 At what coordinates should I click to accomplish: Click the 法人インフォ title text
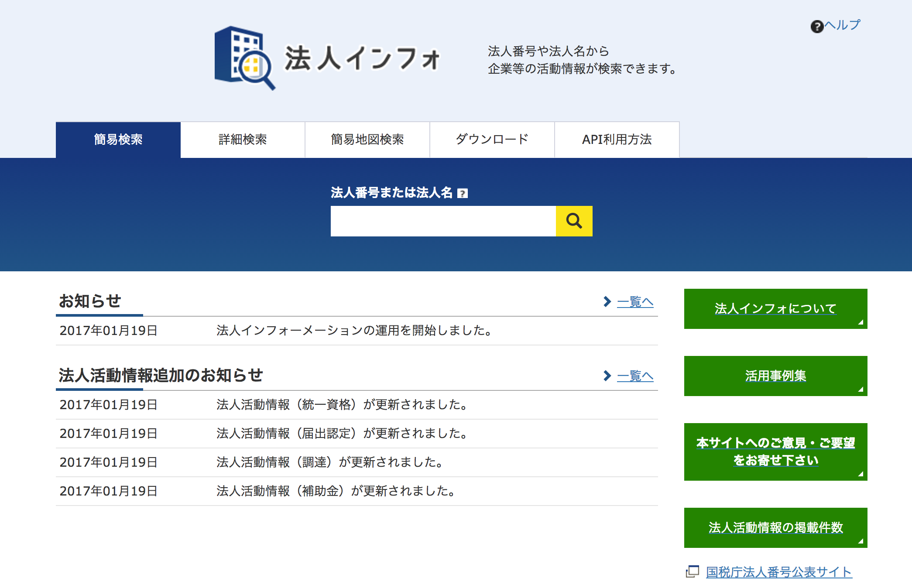tap(362, 58)
